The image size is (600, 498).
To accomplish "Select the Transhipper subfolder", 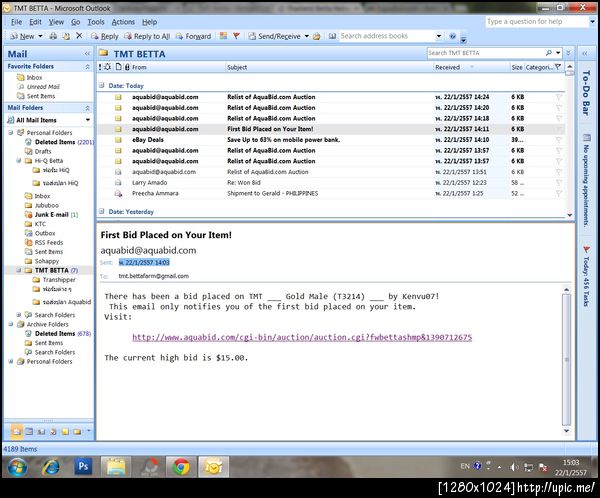I will (59, 279).
